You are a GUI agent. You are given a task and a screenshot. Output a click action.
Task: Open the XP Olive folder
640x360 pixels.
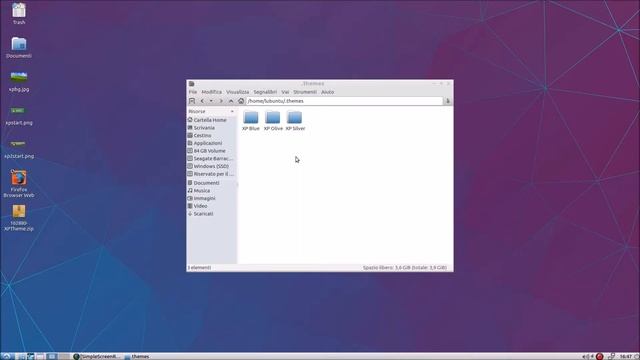click(x=273, y=121)
